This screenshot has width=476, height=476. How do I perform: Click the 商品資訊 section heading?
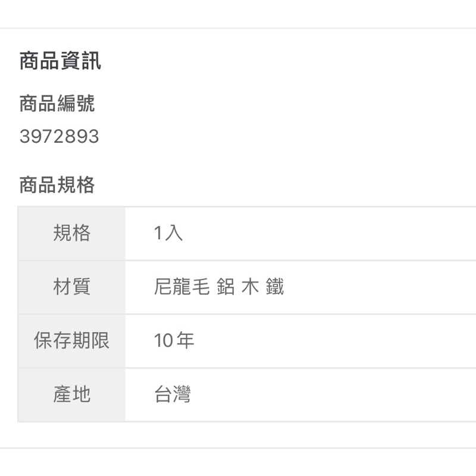60,61
